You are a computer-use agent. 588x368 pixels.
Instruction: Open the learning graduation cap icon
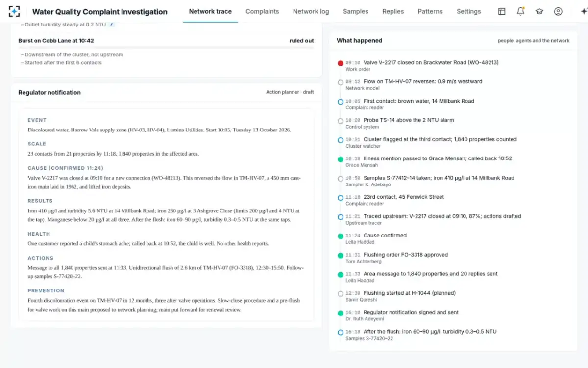[x=539, y=11]
